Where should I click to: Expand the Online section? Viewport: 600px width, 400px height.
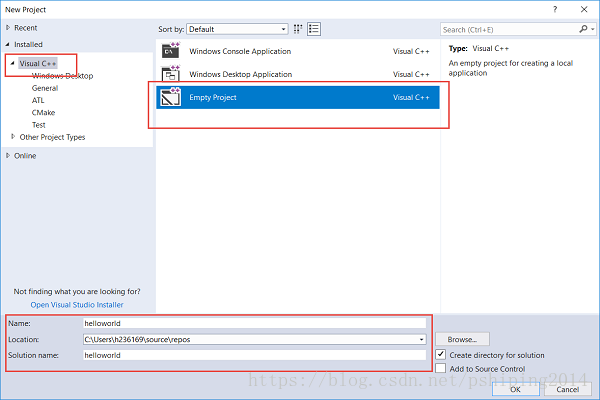click(x=8, y=155)
